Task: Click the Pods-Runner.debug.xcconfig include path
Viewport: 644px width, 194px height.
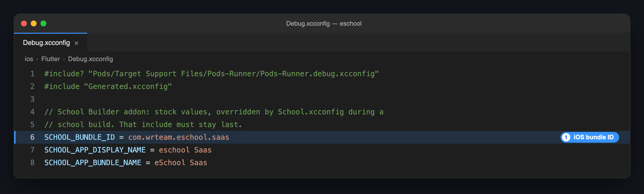Action: pos(233,74)
